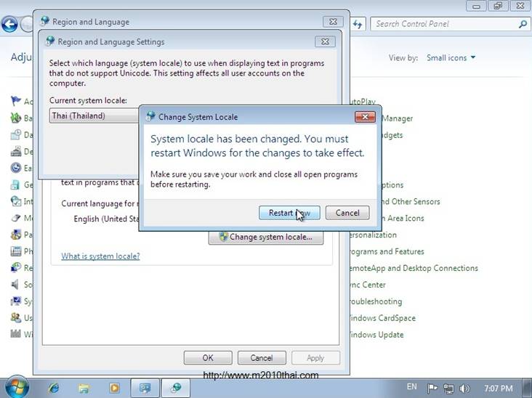The width and height of the screenshot is (532, 398).
Task: Open the Getting Started icon in Control Panel
Action: (15, 184)
